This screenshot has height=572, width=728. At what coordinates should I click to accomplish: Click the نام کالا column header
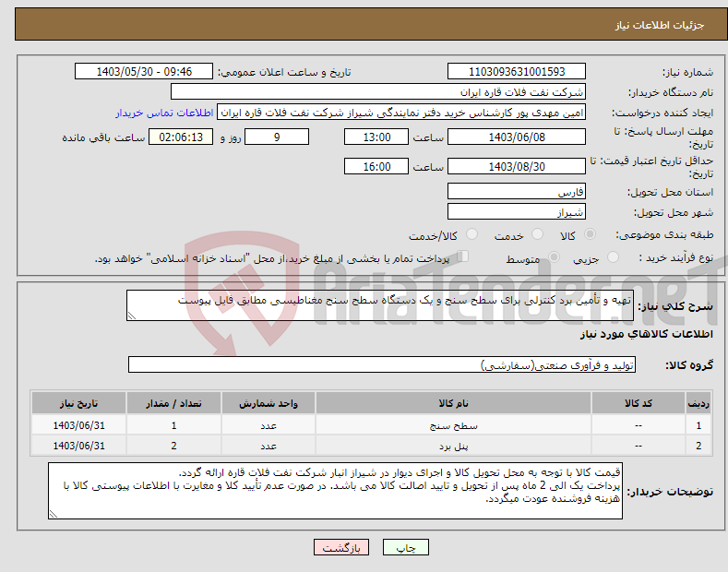(x=453, y=403)
